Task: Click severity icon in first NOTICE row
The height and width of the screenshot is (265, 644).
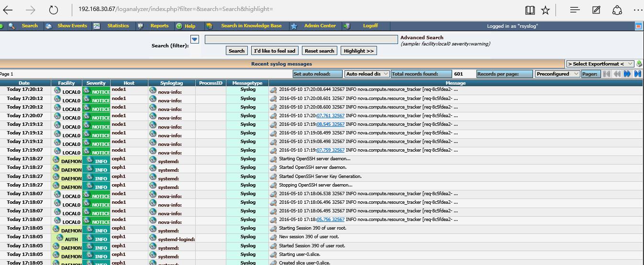Action: tap(87, 89)
